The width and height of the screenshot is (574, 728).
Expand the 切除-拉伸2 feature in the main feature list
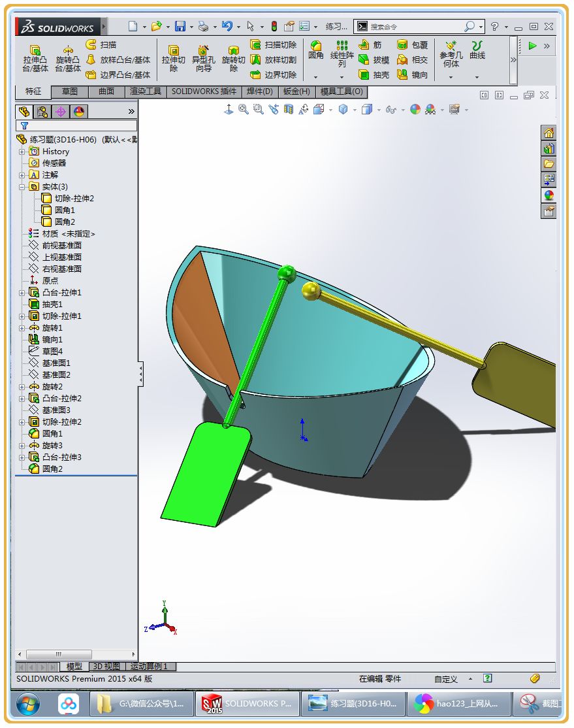coord(22,423)
